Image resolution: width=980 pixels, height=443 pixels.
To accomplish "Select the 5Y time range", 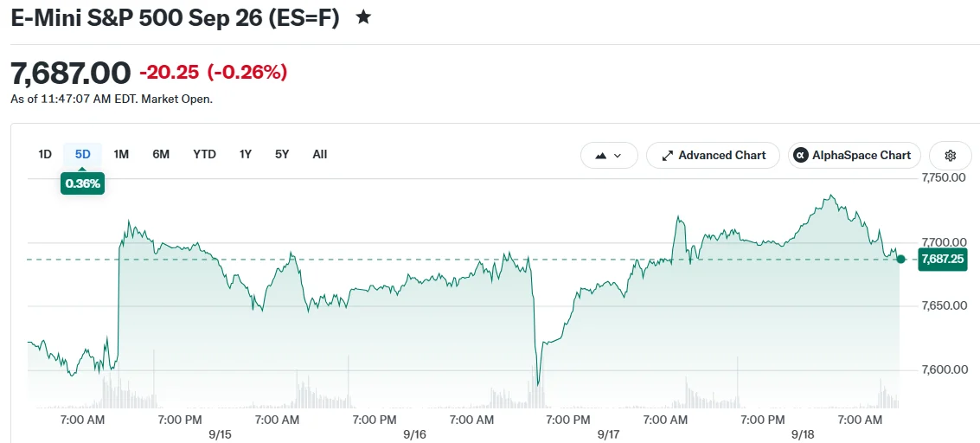I will 282,154.
